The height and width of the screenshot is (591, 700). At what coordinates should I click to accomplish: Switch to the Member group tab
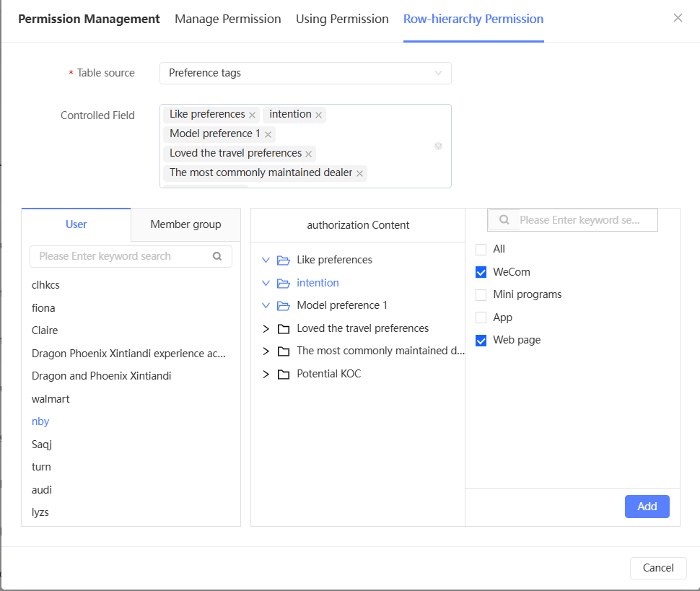(185, 224)
